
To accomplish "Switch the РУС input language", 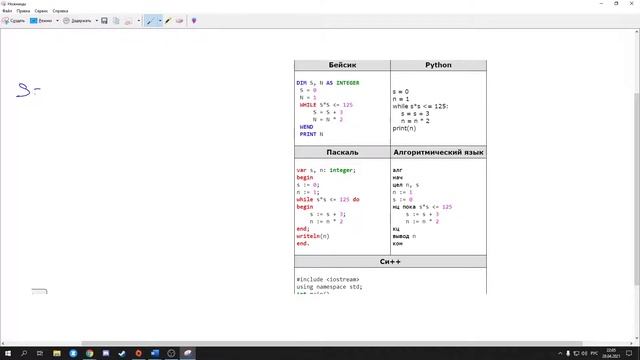I will [594, 353].
